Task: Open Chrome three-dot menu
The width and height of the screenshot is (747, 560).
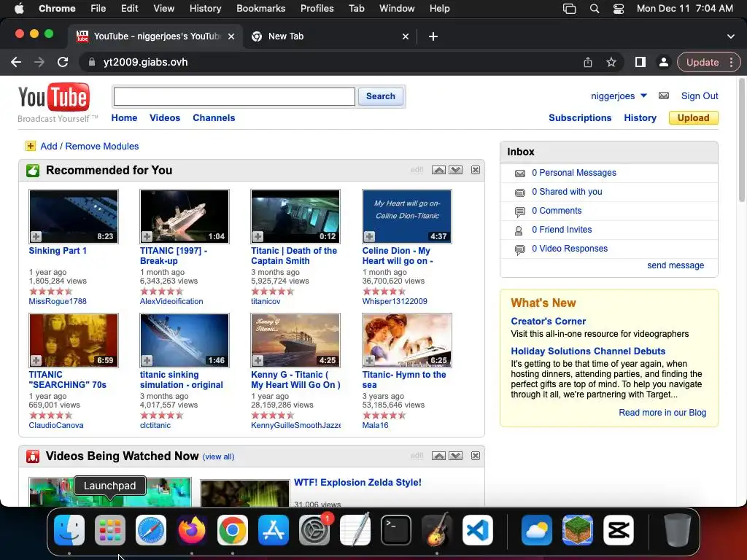Action: pyautogui.click(x=731, y=62)
